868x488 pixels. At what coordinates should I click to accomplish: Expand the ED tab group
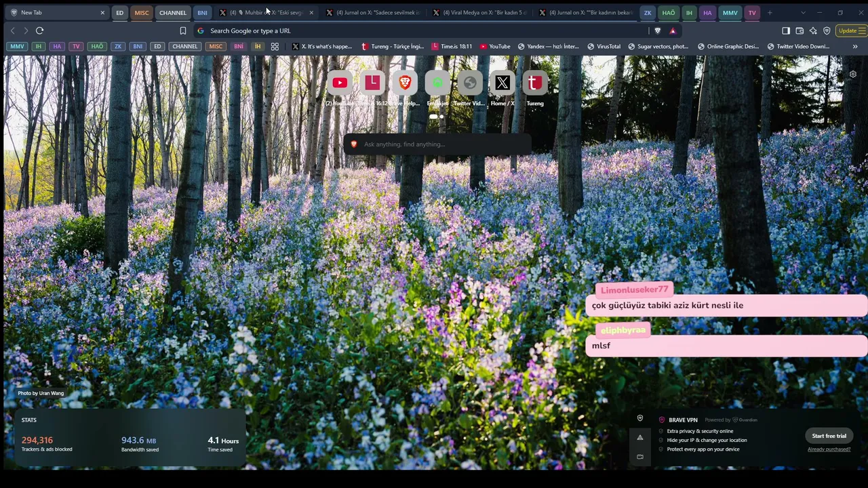point(119,13)
